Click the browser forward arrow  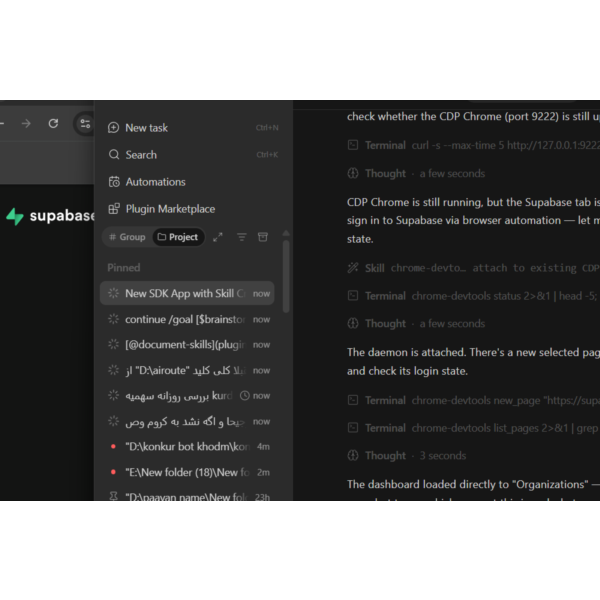click(26, 124)
